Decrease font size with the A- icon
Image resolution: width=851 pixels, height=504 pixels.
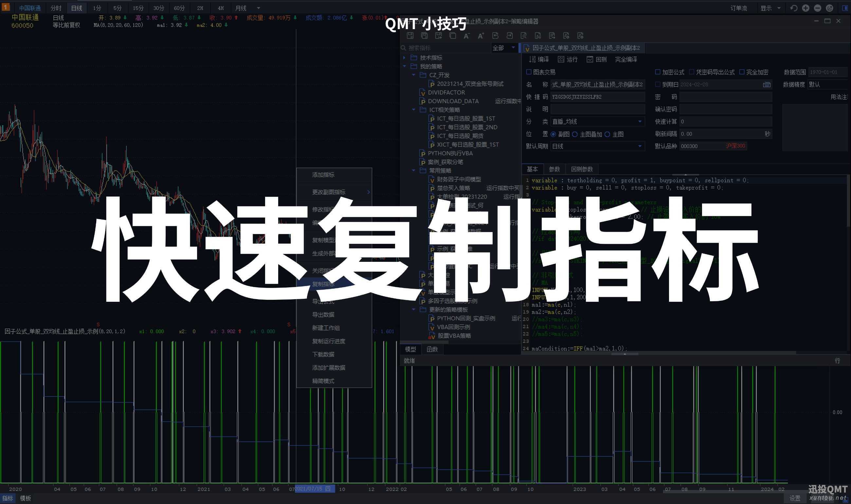467,36
